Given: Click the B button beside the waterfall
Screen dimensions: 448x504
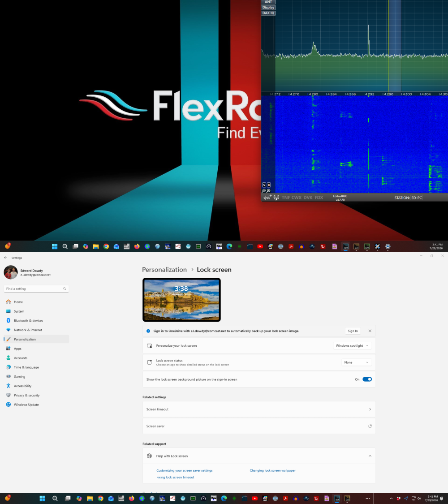Looking at the screenshot, I should [x=269, y=185].
